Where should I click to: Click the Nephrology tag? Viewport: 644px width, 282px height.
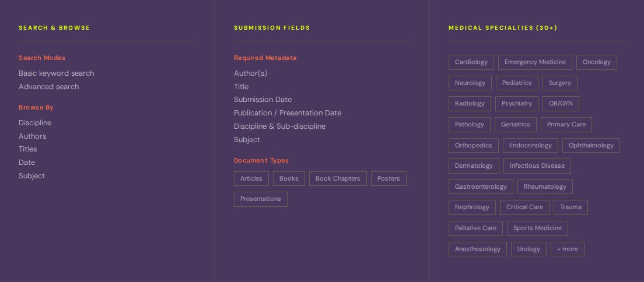coord(472,207)
